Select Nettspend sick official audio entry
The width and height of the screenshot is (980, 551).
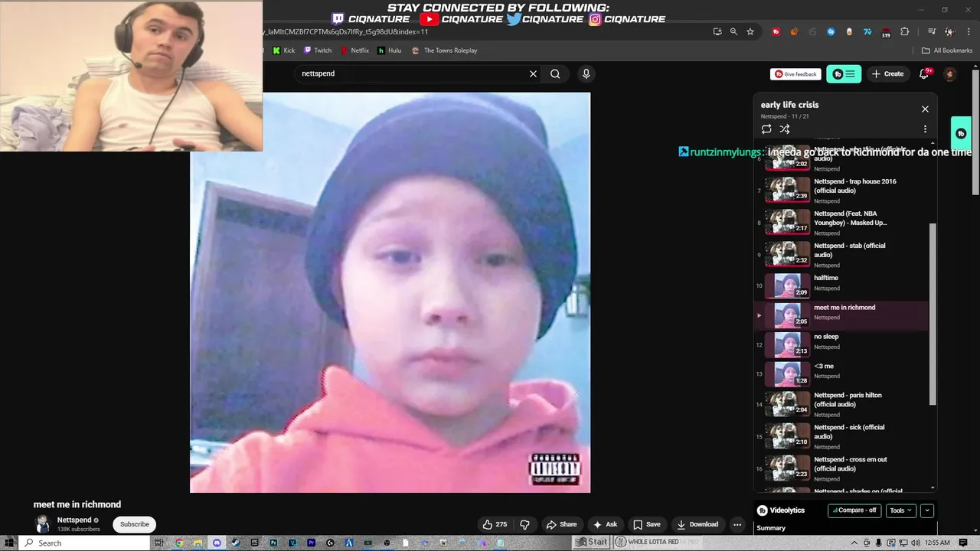pos(841,436)
